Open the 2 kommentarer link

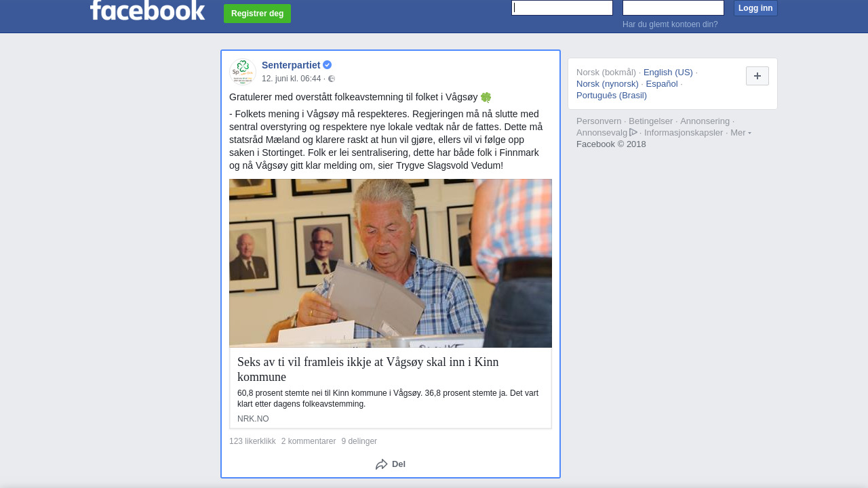309,441
